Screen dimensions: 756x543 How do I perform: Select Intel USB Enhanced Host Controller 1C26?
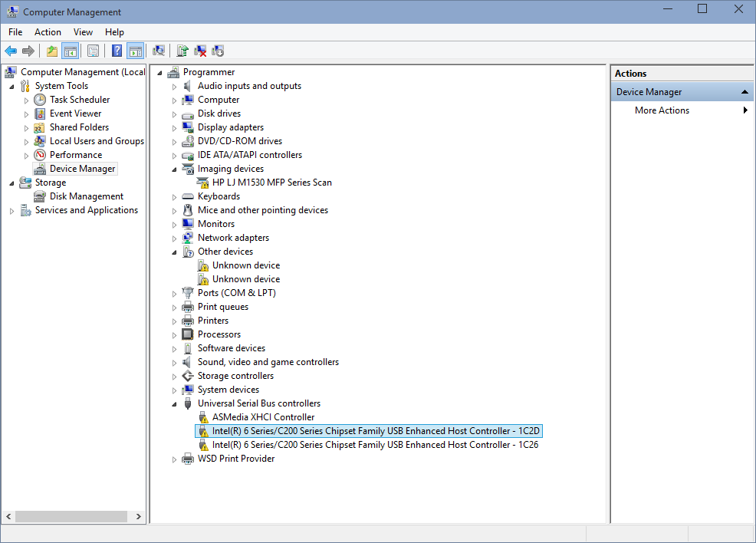pyautogui.click(x=375, y=445)
